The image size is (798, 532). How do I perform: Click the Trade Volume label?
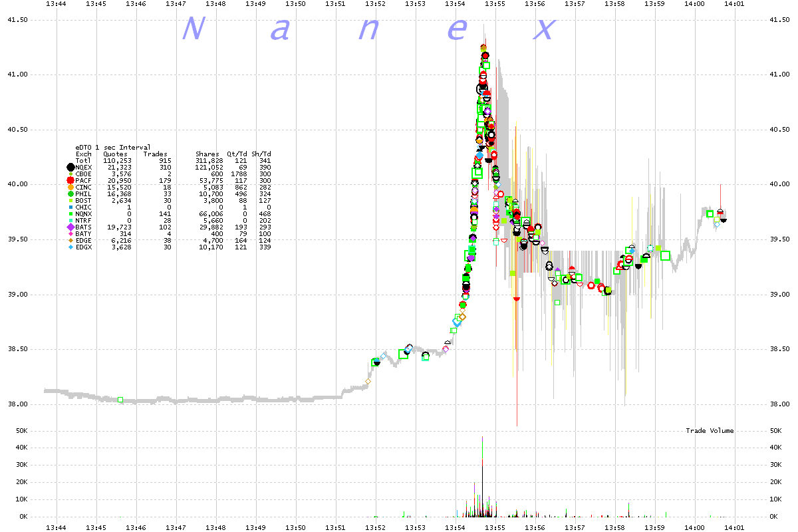(710, 431)
